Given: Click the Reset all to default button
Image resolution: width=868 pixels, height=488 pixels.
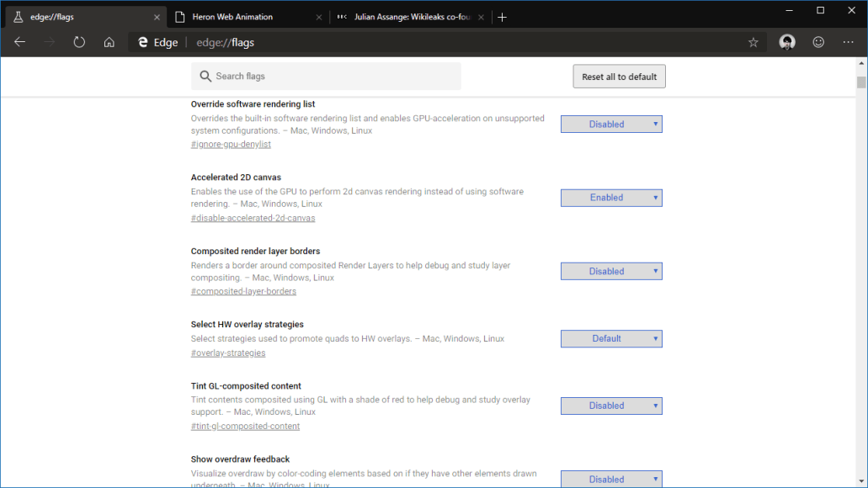Looking at the screenshot, I should click(619, 76).
